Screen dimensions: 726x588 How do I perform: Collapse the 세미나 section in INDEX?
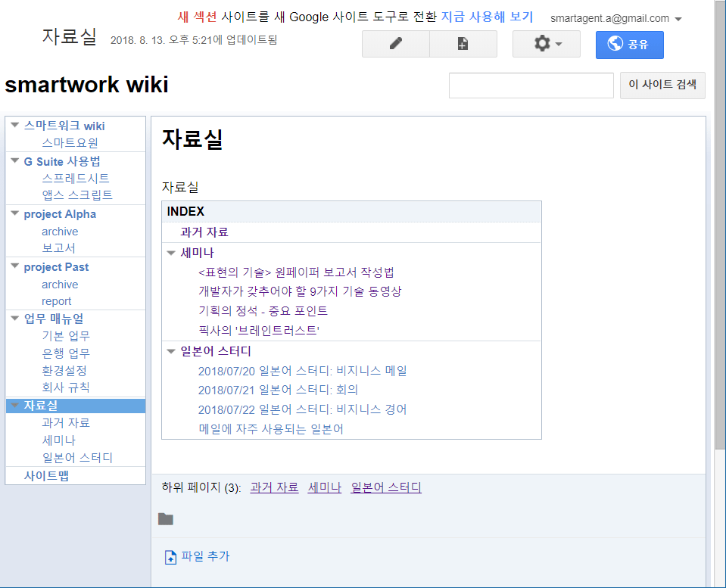tap(171, 253)
